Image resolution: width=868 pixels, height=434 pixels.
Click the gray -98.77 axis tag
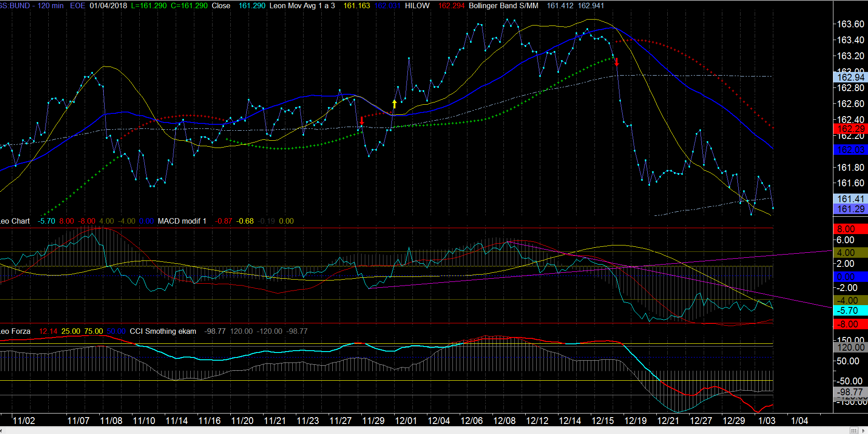851,392
